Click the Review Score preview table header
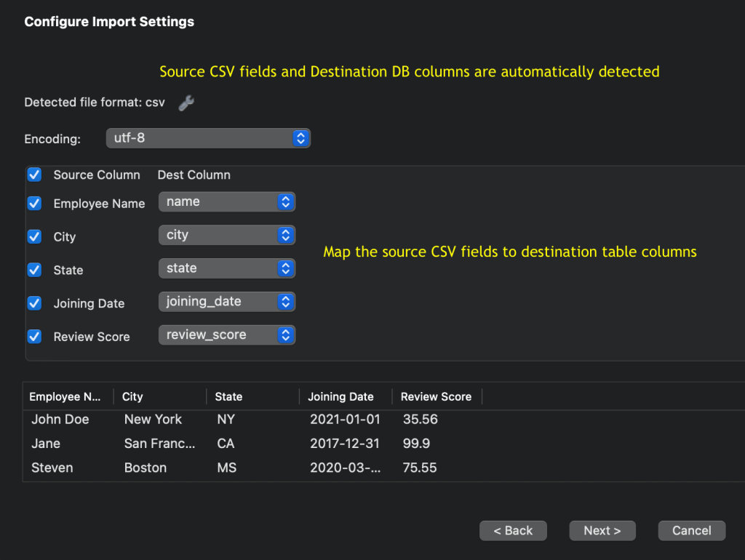 (x=436, y=397)
